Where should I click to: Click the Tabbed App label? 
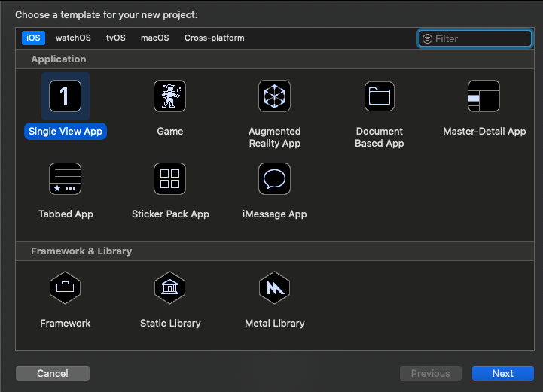click(66, 214)
